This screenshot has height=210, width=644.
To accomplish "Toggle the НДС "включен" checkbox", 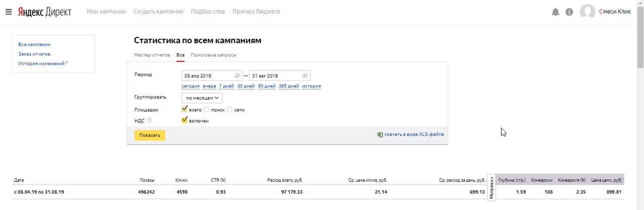I will pyautogui.click(x=185, y=120).
